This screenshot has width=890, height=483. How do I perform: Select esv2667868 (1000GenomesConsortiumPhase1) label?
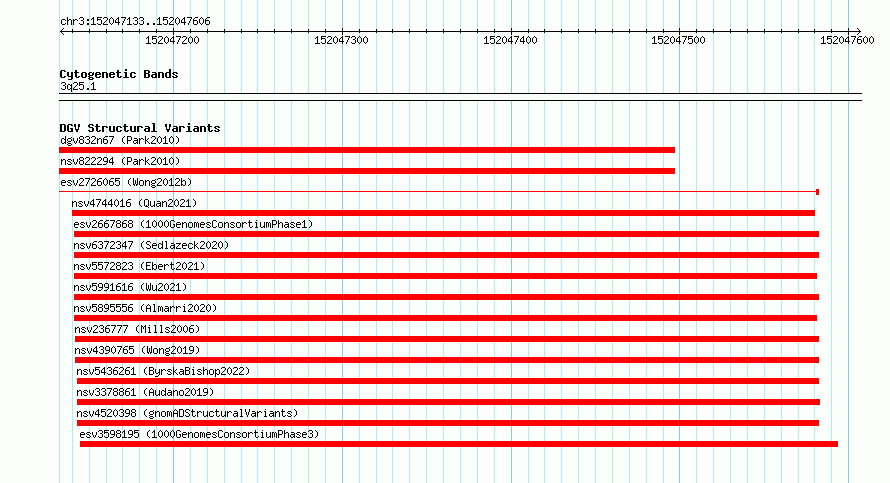193,224
